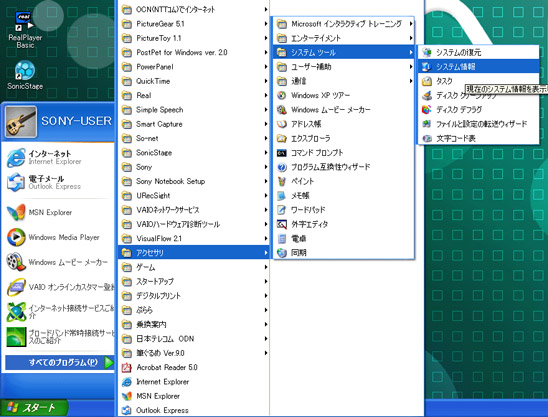Image resolution: width=548 pixels, height=417 pixels.
Task: Launch ワードパッド
Action: pyautogui.click(x=344, y=210)
